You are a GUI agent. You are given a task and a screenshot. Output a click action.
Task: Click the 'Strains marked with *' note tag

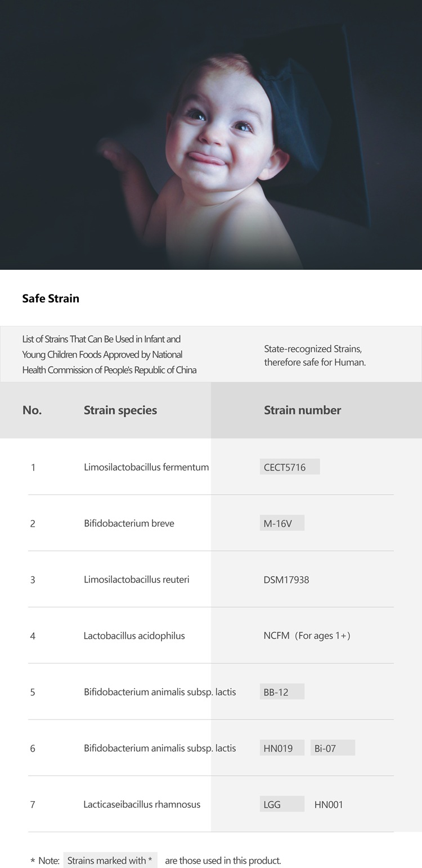(110, 860)
